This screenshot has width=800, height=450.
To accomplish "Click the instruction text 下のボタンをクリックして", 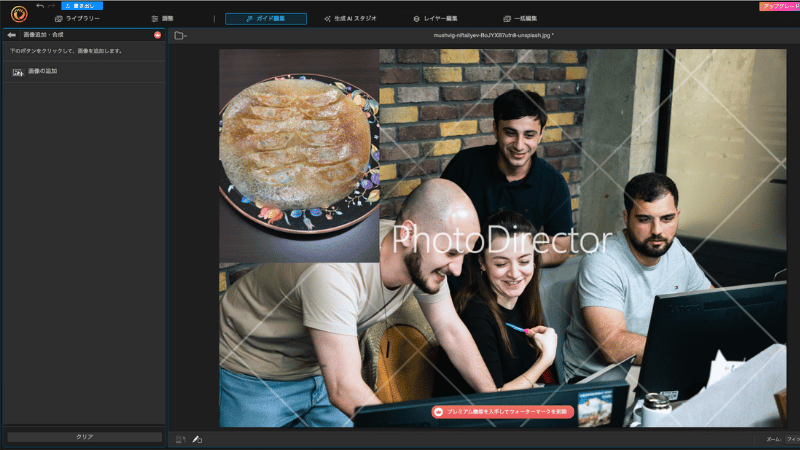I will (x=66, y=51).
